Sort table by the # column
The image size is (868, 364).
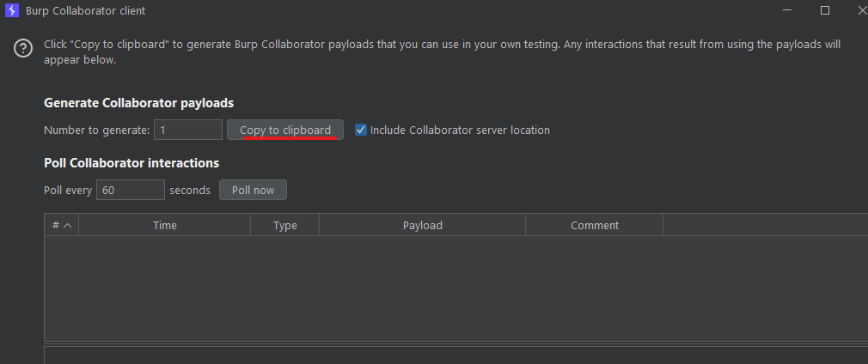click(61, 225)
